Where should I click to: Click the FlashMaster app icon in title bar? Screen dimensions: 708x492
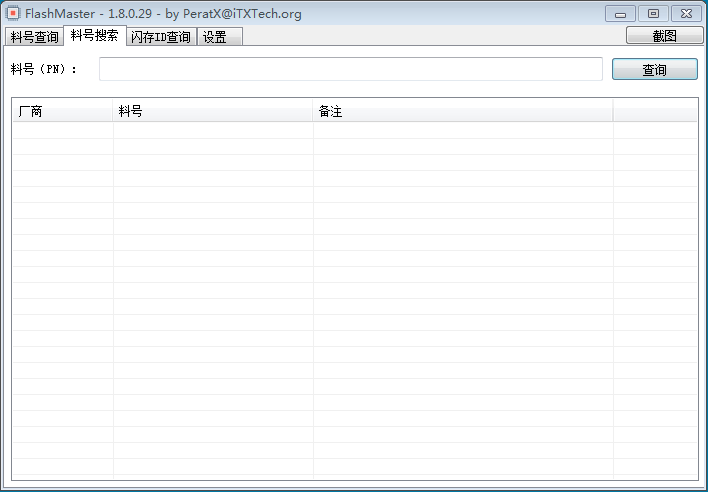[x=14, y=14]
